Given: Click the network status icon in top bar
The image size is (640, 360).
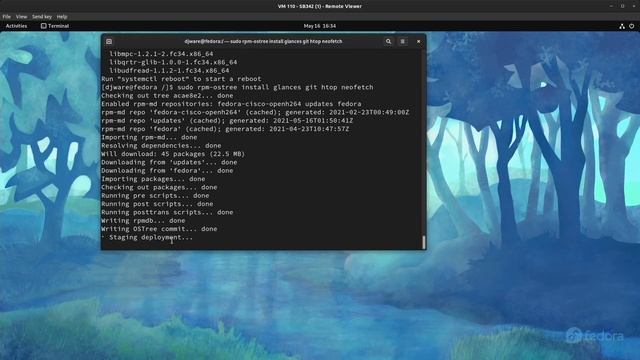Looking at the screenshot, I should 622,26.
